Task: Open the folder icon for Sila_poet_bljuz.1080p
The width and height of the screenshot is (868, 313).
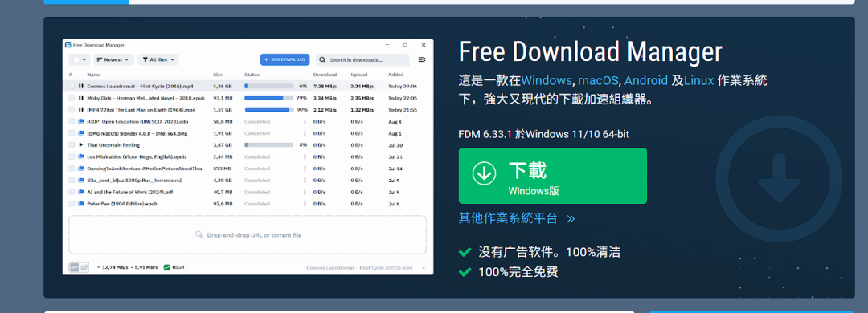Action: (x=81, y=181)
